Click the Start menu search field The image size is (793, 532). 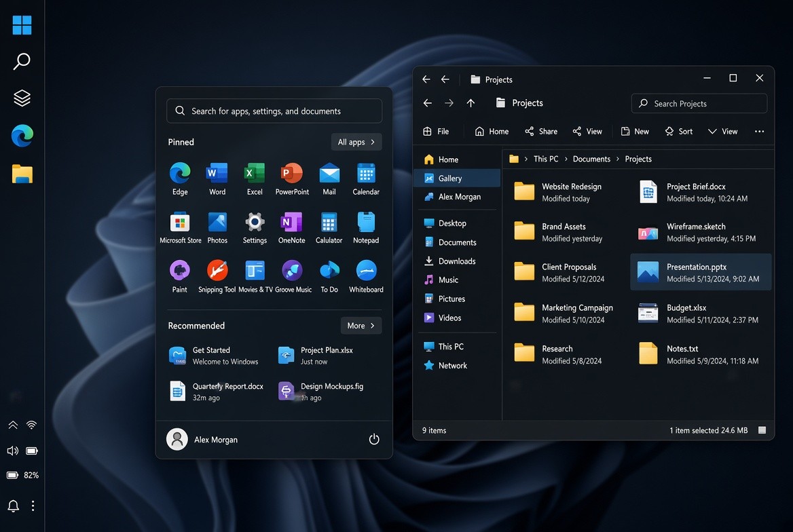tap(274, 111)
